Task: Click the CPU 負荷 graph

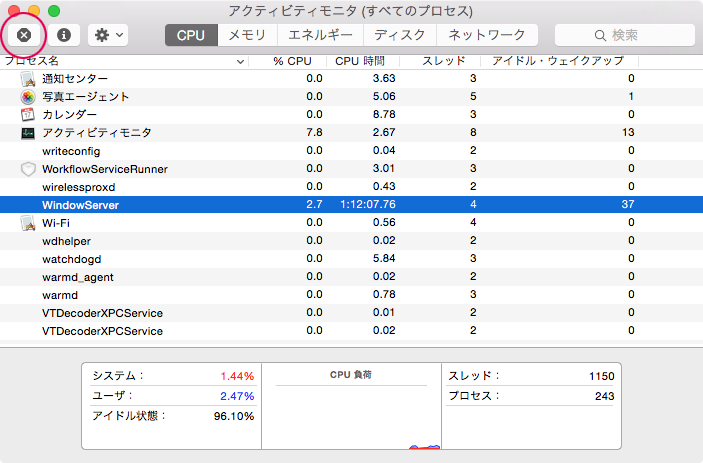Action: pyautogui.click(x=352, y=417)
